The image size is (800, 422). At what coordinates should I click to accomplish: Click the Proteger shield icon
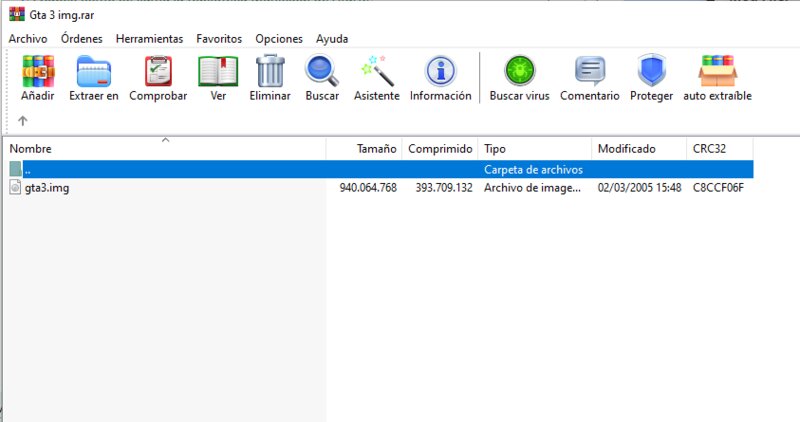pos(652,70)
